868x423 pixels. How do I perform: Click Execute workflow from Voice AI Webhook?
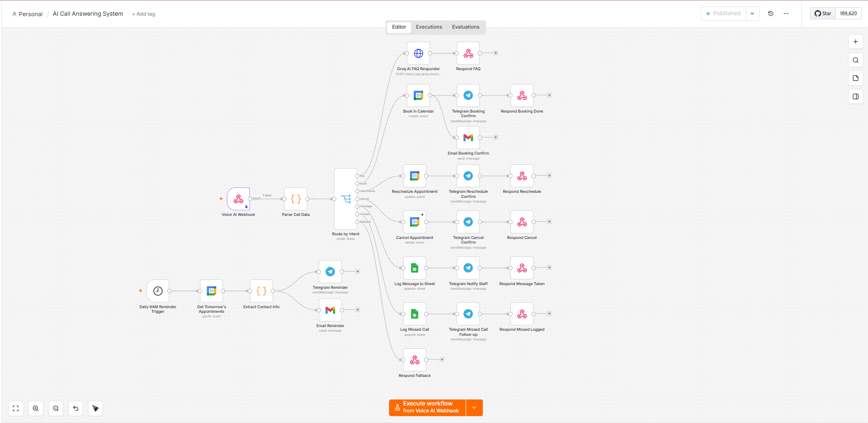point(428,408)
